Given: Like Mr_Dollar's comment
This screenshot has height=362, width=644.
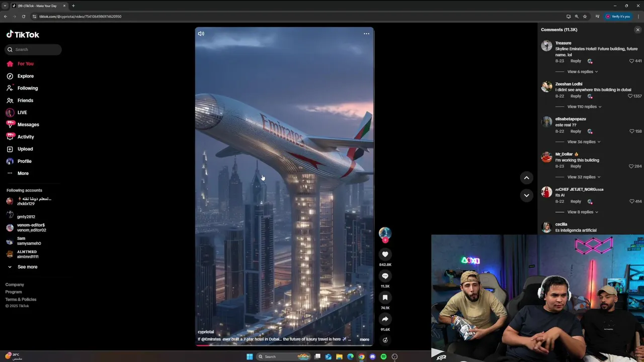Looking at the screenshot, I should click(x=631, y=166).
